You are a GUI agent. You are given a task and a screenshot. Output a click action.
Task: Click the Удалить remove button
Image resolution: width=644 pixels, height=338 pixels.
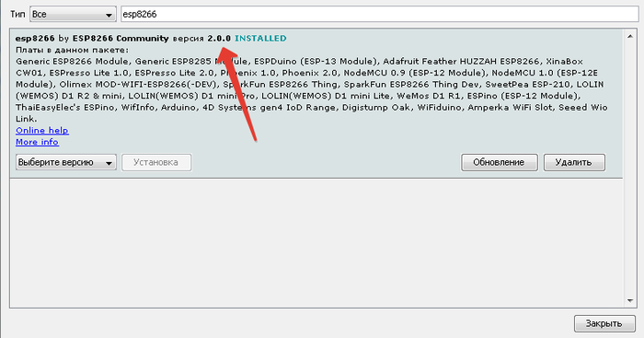[x=574, y=162]
